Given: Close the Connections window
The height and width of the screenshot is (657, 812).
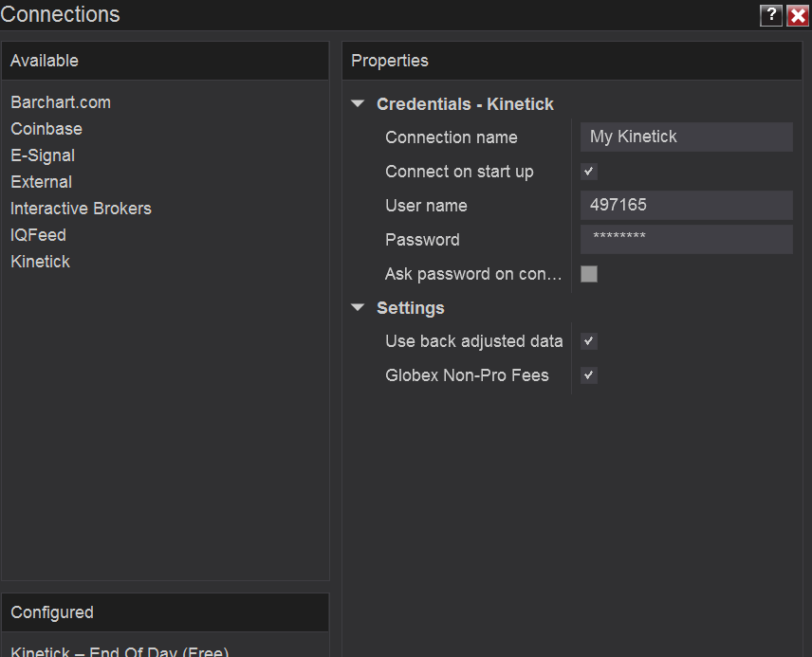Looking at the screenshot, I should [x=798, y=15].
